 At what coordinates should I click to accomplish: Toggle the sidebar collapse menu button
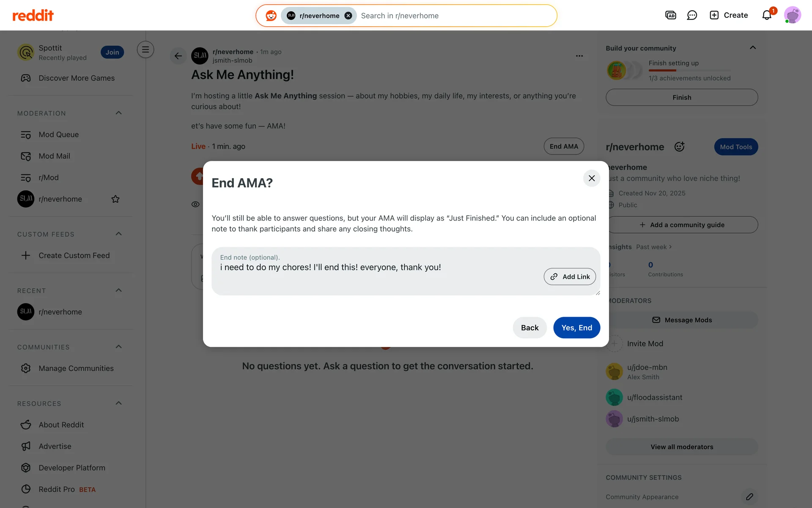point(145,50)
